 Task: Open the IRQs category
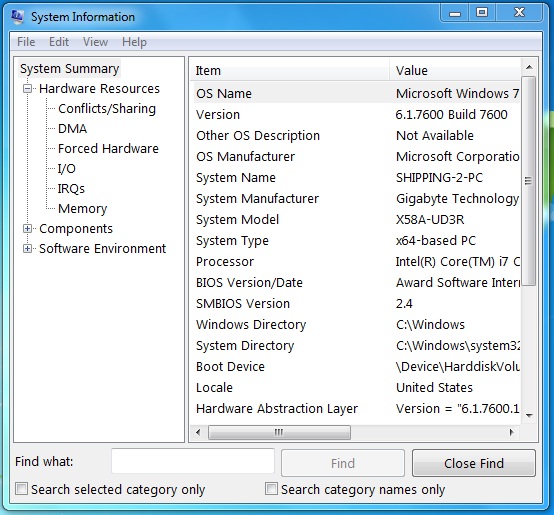tap(71, 189)
